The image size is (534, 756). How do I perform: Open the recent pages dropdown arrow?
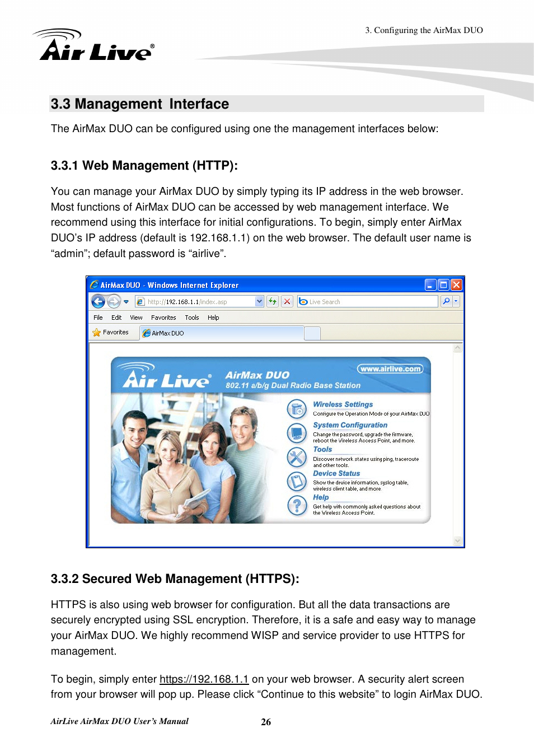click(126, 302)
